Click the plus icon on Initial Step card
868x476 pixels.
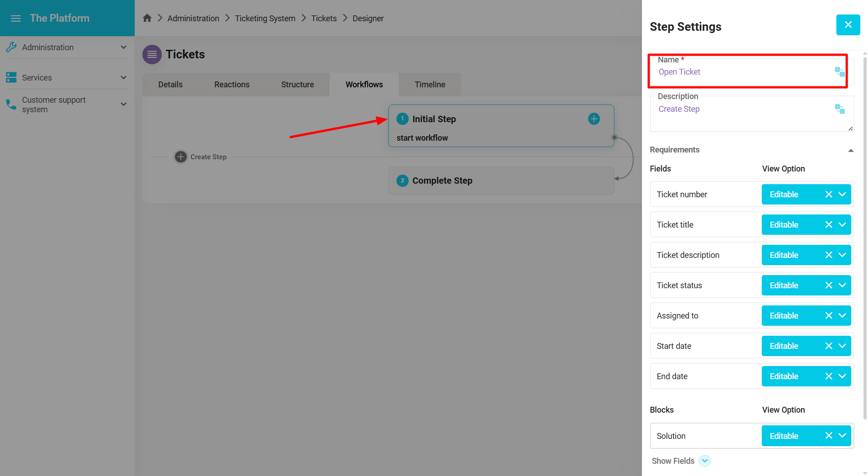(x=594, y=119)
